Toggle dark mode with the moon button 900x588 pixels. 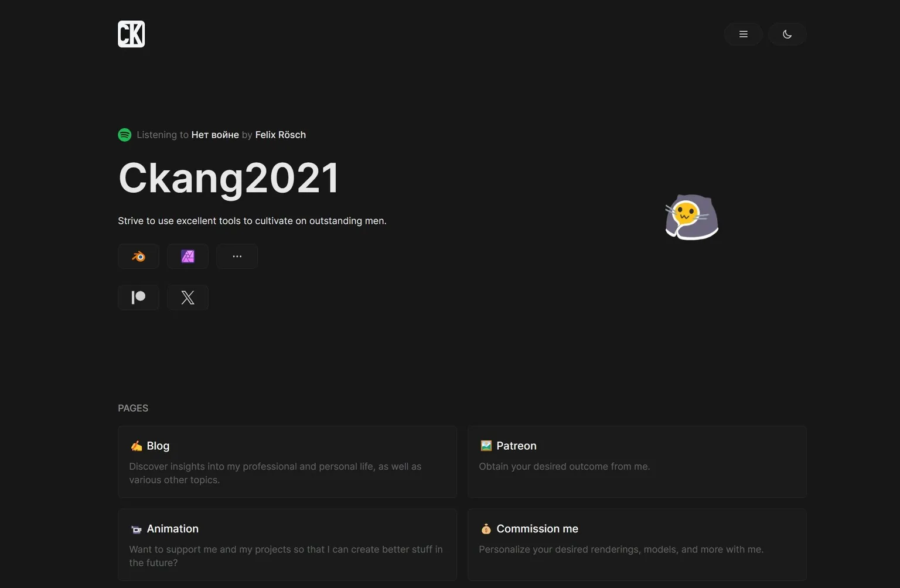(787, 34)
